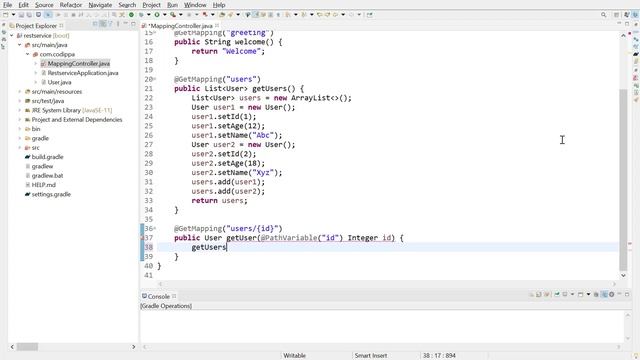The height and width of the screenshot is (360, 640).
Task: Click the Open Console icon in Console toolbar
Action: (x=580, y=294)
